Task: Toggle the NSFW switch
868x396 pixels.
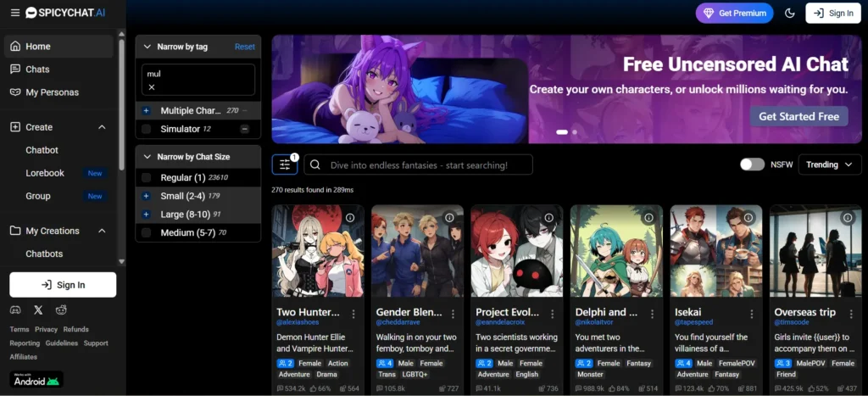Action: pos(753,165)
